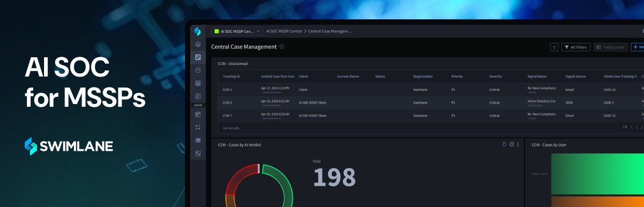Click the CCM - Cases by User title
Image resolution: width=644 pixels, height=207 pixels.
[x=549, y=145]
